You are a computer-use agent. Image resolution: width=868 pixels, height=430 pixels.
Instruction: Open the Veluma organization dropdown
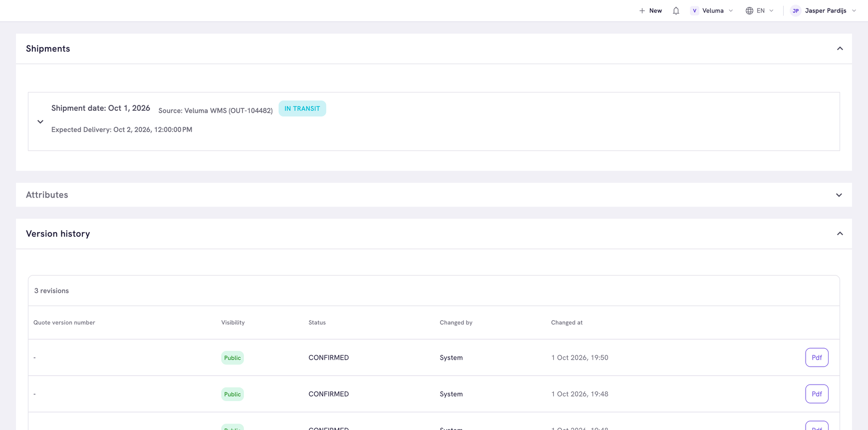(x=712, y=10)
